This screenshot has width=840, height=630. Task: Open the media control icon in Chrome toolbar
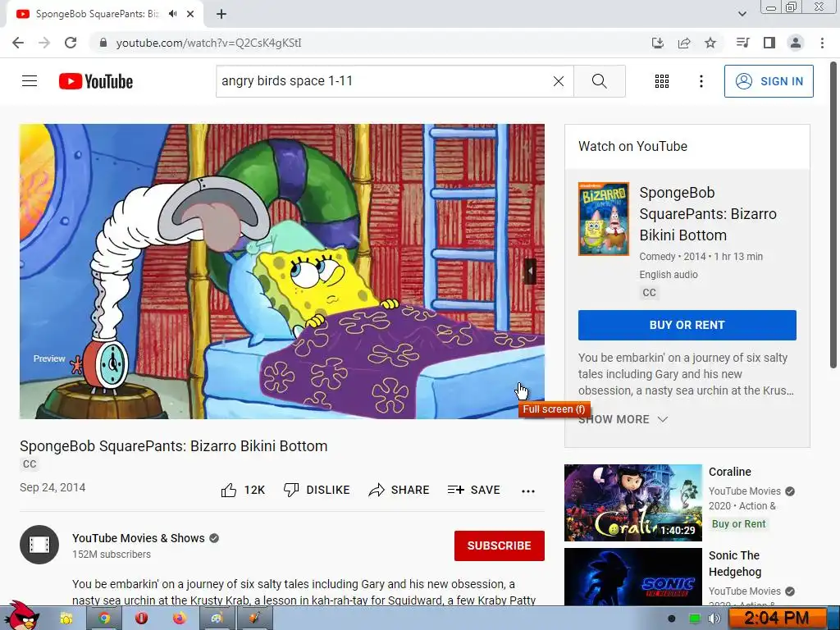point(742,43)
